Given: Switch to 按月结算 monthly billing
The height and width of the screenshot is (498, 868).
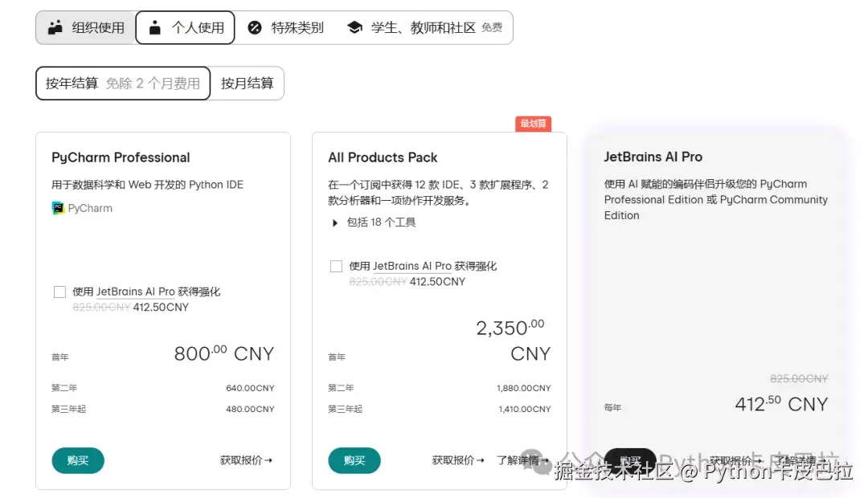Looking at the screenshot, I should (x=247, y=83).
